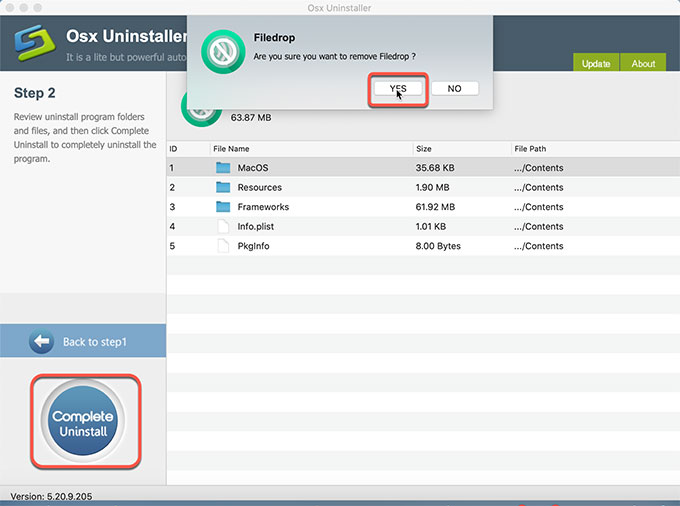Select the Resources file name

pyautogui.click(x=259, y=187)
